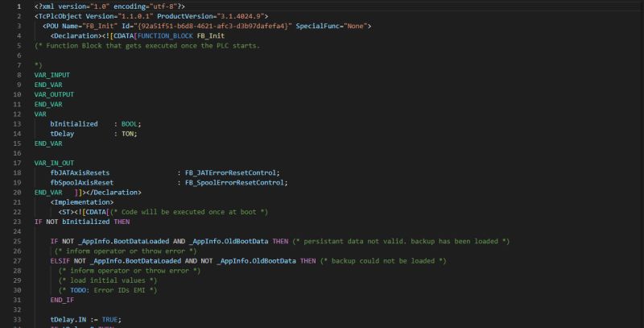Click the <Implementation> opening tag

coord(82,202)
